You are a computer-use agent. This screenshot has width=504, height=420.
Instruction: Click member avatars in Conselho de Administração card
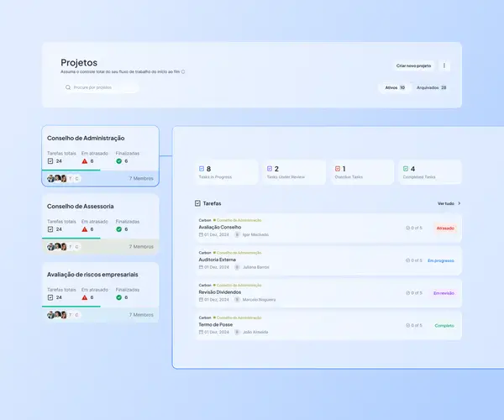(63, 178)
